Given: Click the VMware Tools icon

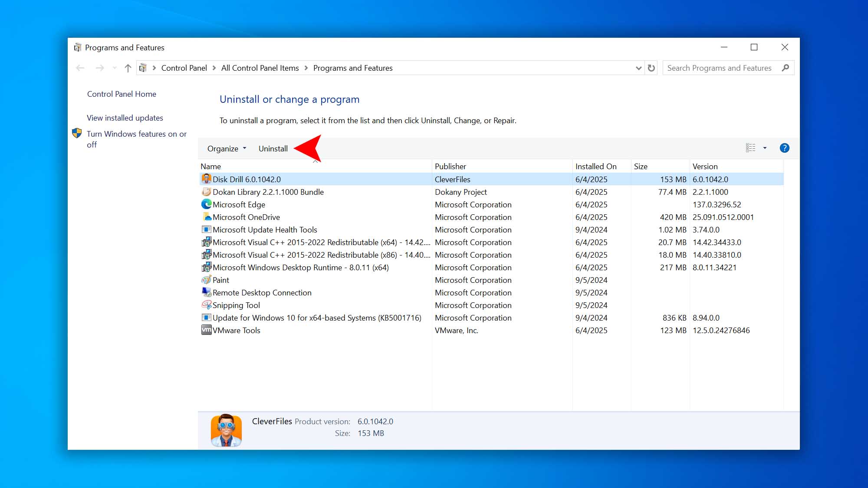Looking at the screenshot, I should 207,330.
